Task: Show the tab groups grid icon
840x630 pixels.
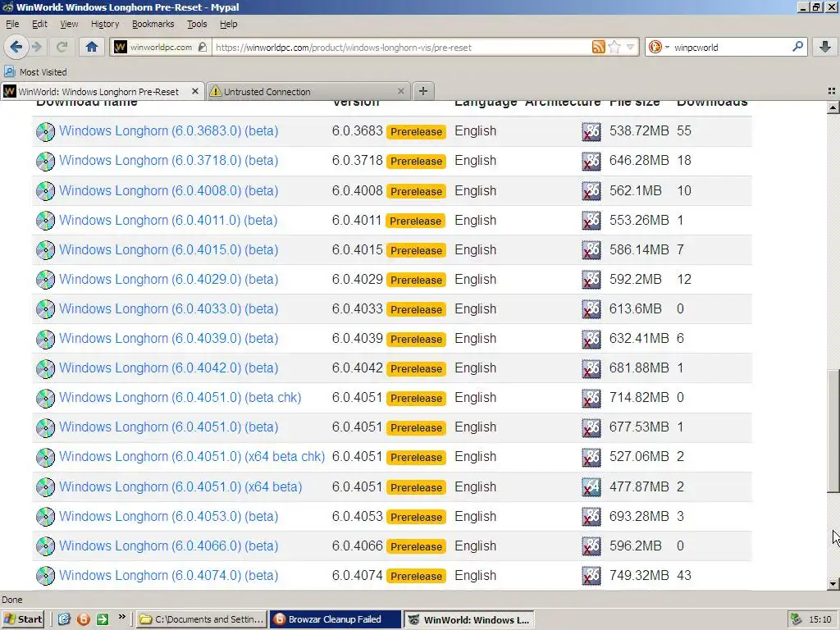Action: pos(832,92)
